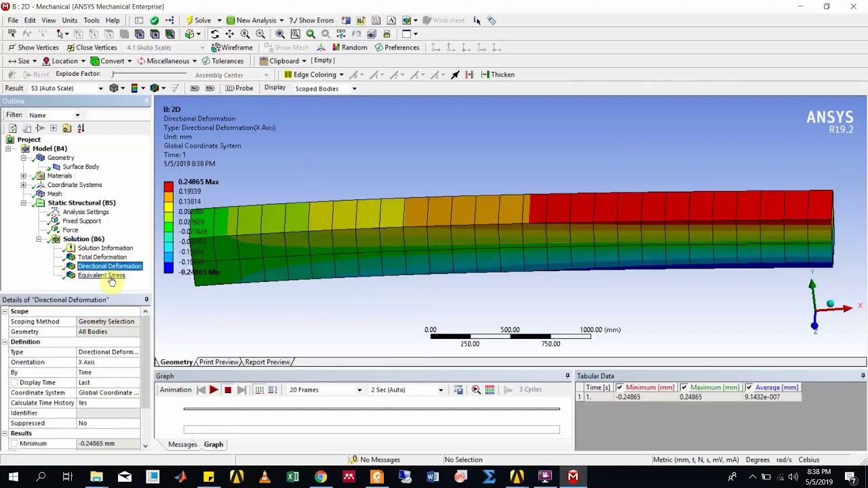The width and height of the screenshot is (868, 488).
Task: Stop the animation
Action: click(x=228, y=390)
